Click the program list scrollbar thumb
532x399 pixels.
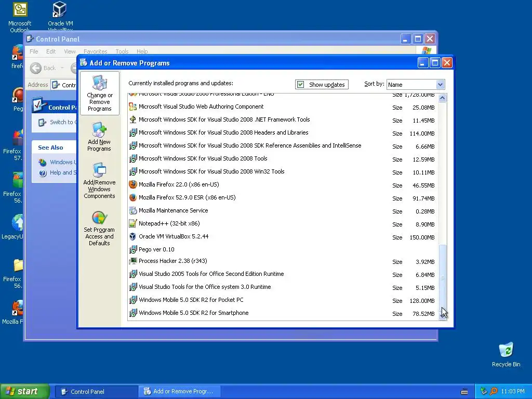[443, 277]
